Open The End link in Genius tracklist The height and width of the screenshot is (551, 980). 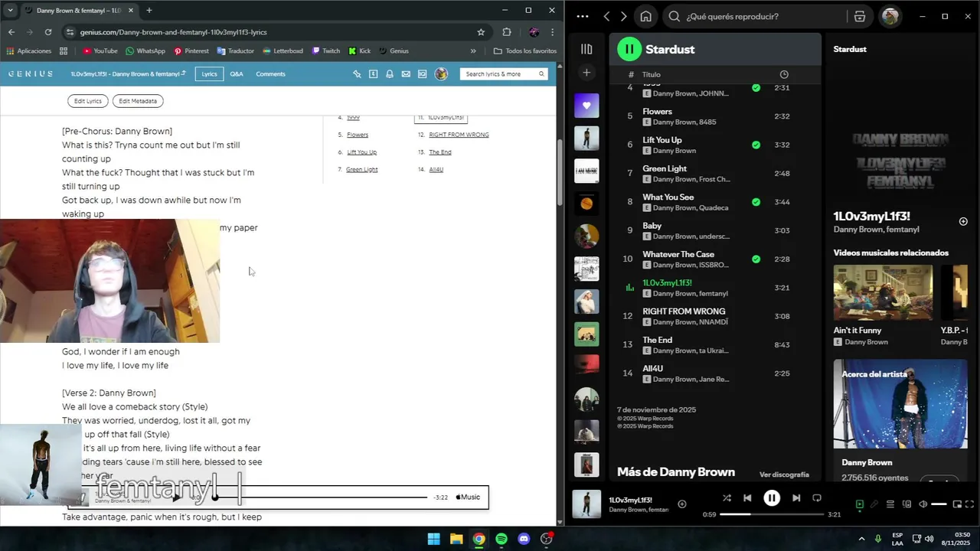point(440,152)
